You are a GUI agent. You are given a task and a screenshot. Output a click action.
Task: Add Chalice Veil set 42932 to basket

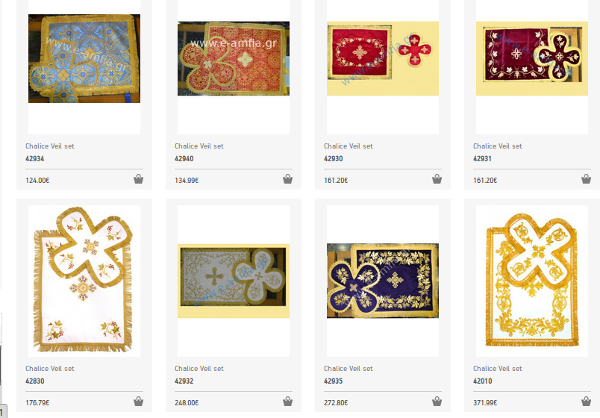[287, 401]
